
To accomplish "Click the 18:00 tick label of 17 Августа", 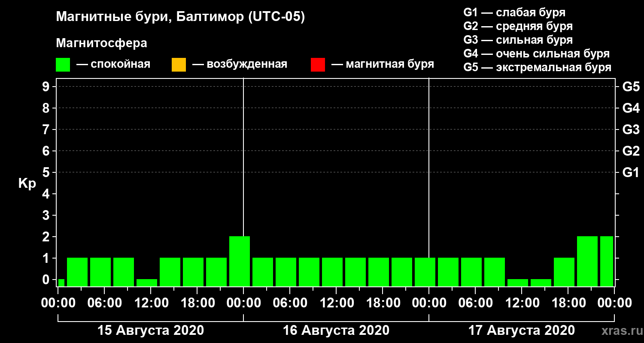I will 568,303.
